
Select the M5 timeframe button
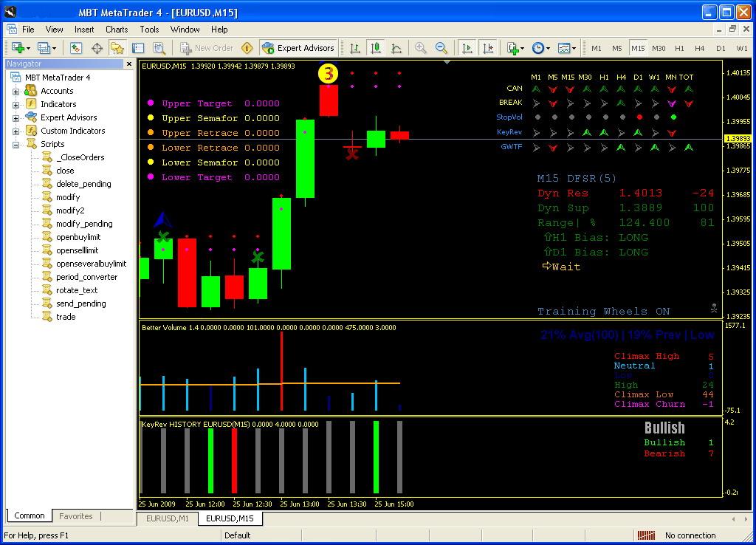point(617,48)
